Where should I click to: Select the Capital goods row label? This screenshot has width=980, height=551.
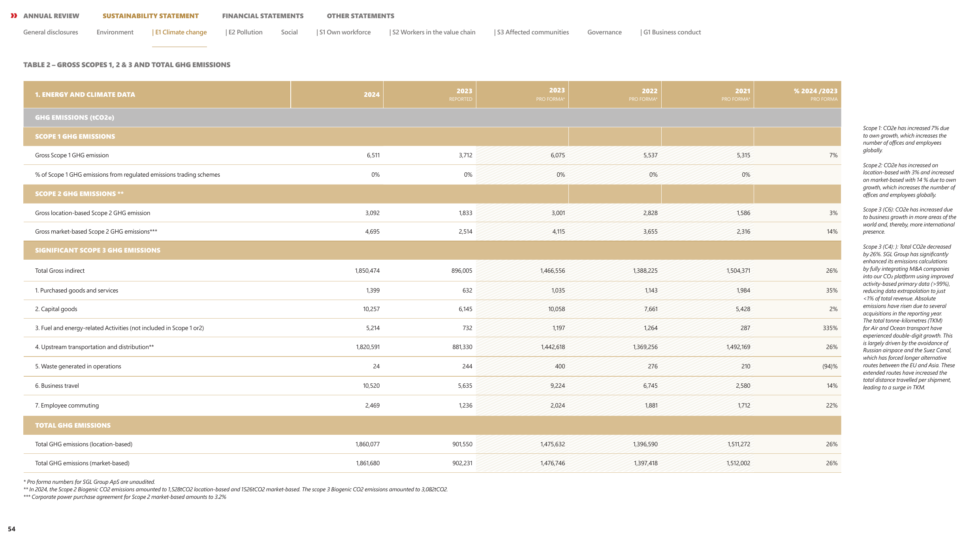coord(56,309)
